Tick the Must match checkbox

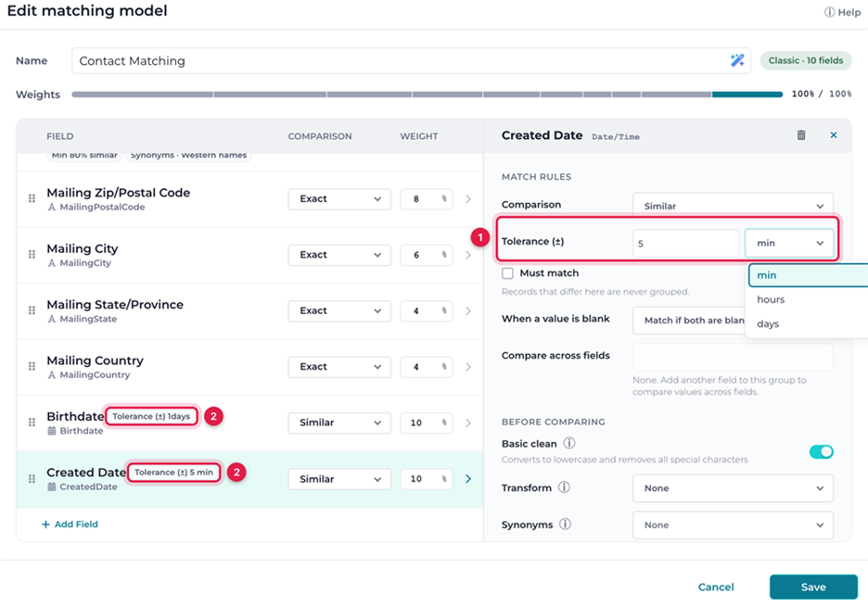tap(507, 273)
